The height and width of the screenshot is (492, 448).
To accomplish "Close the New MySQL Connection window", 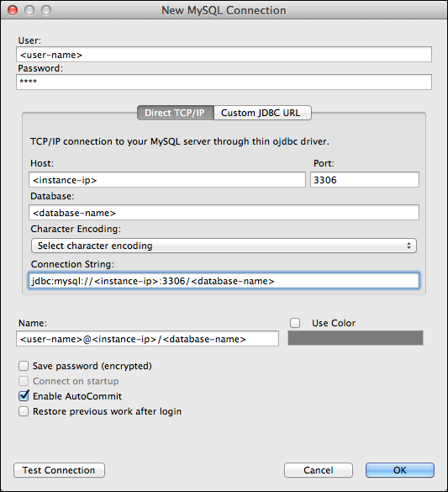I will [x=13, y=10].
